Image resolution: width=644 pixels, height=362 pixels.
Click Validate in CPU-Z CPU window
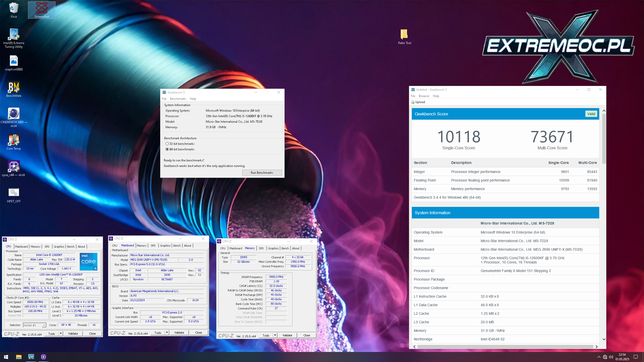click(x=73, y=334)
